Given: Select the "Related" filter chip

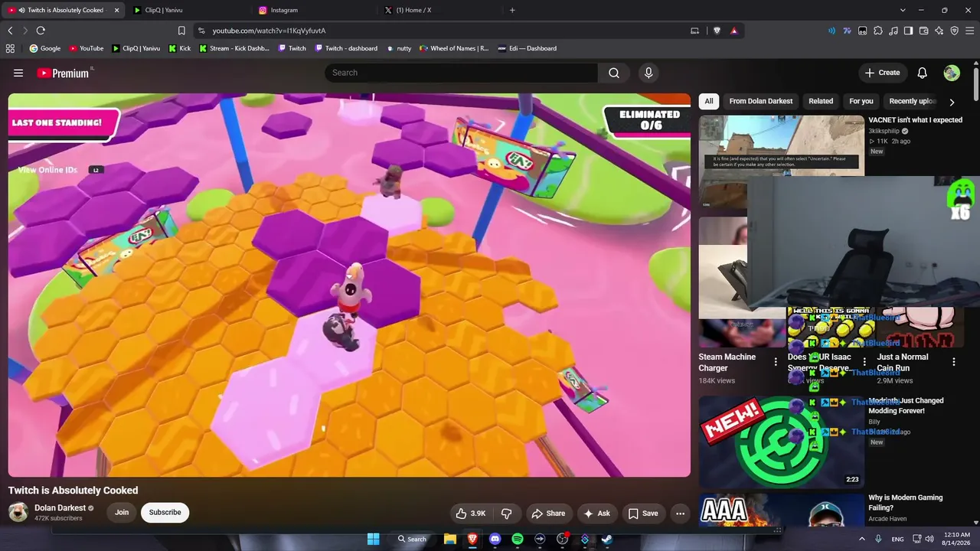Looking at the screenshot, I should tap(821, 101).
